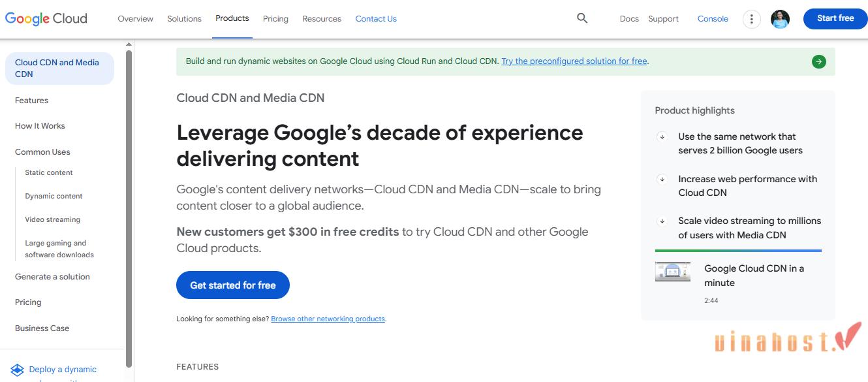Viewport: 868px width, 382px height.
Task: Follow 'Browse other networking products' link
Action: [x=328, y=319]
